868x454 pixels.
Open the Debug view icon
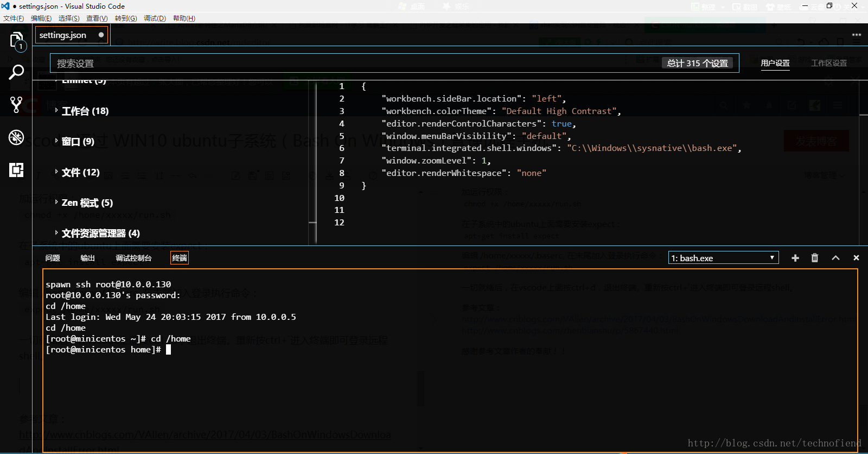pos(16,137)
